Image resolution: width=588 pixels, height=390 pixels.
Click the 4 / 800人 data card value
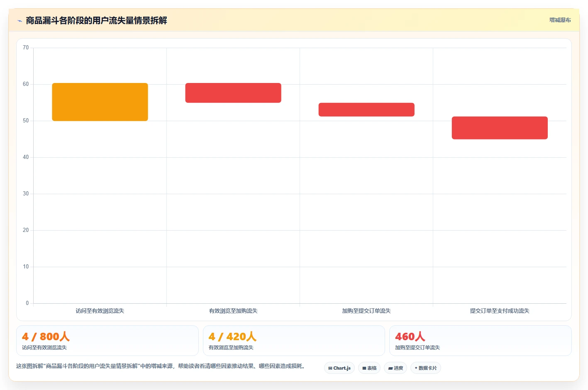pos(46,336)
